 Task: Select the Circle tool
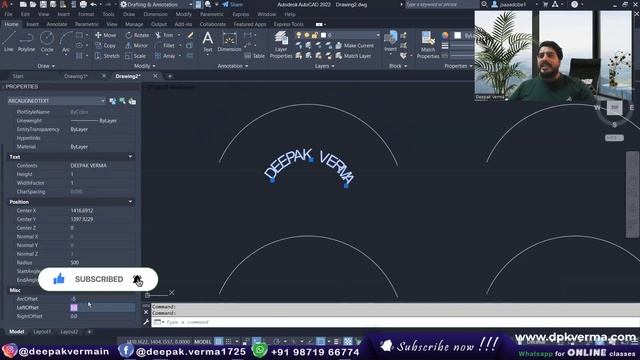pos(47,42)
